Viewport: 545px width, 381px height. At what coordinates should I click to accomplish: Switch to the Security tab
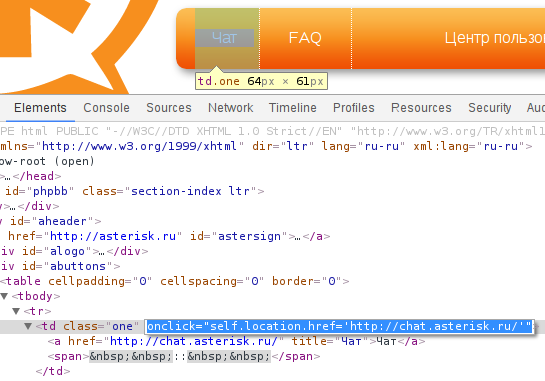490,108
